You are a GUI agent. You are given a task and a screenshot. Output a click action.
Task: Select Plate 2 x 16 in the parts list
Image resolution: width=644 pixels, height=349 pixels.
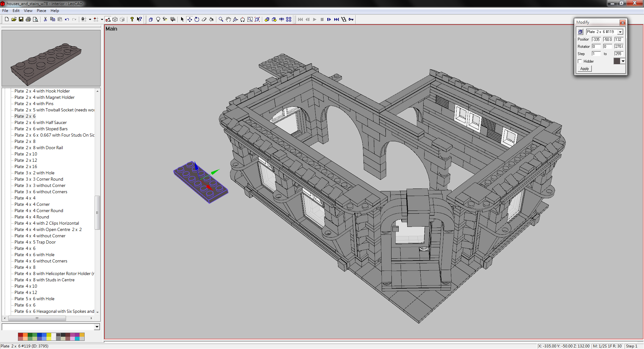[x=25, y=166]
